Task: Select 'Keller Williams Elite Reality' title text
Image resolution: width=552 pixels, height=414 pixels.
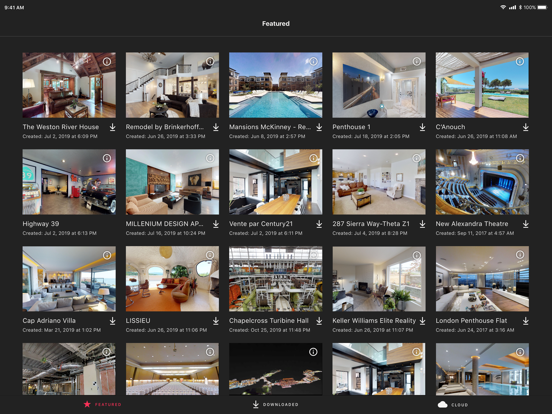Action: coord(374,321)
